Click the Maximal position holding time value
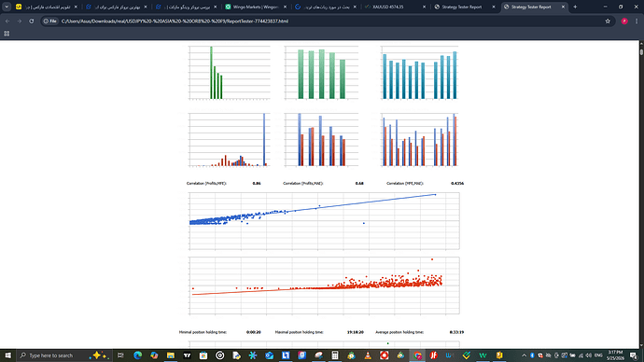Viewport: 644px width, 362px height. [x=356, y=332]
